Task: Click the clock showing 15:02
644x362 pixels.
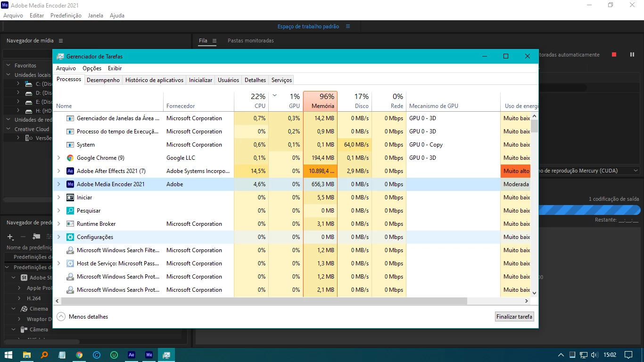Action: pyautogui.click(x=610, y=354)
